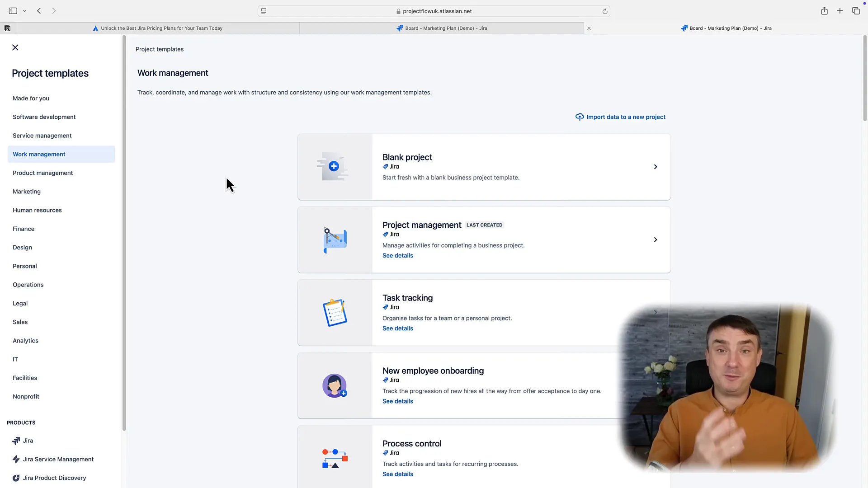
Task: Open the Blank project card title
Action: (x=407, y=157)
